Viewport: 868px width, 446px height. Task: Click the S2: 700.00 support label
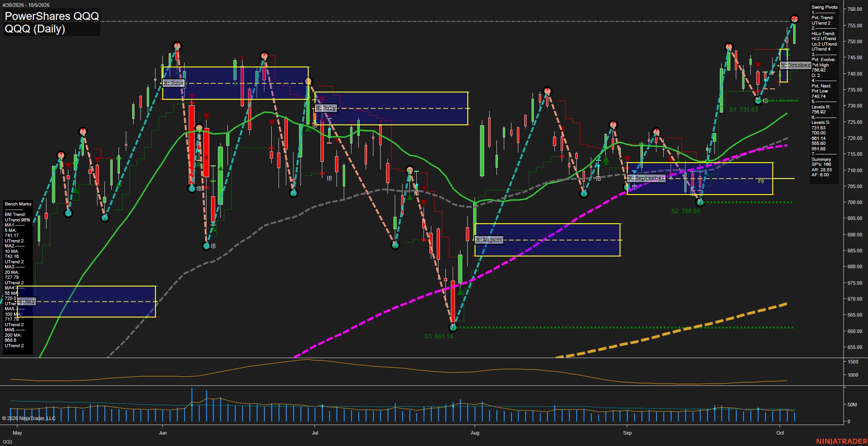click(x=686, y=211)
